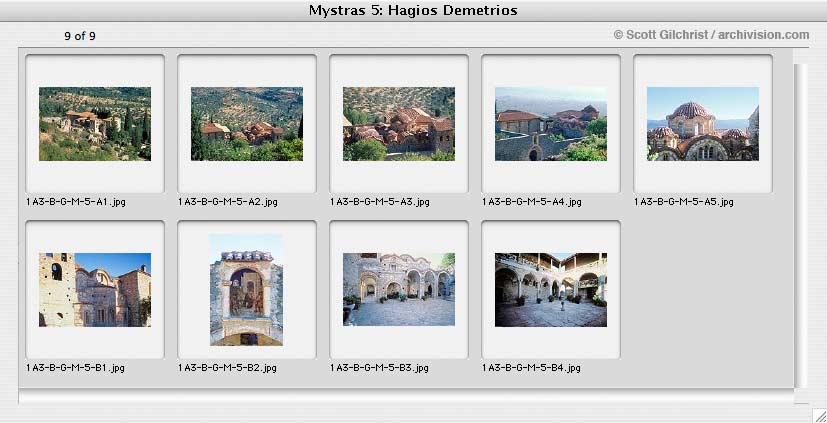This screenshot has height=423, width=827.
Task: Select the 1A3-B-G-M-5-A4.jpg slide
Action: [551, 124]
